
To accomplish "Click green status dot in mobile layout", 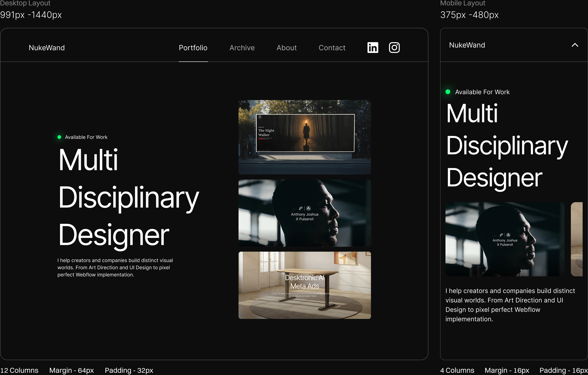I will pyautogui.click(x=448, y=92).
